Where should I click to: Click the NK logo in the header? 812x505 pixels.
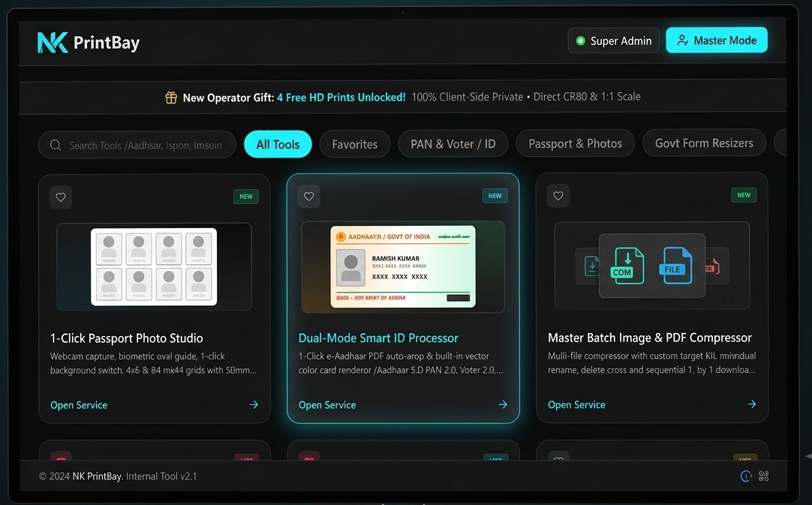click(x=53, y=43)
